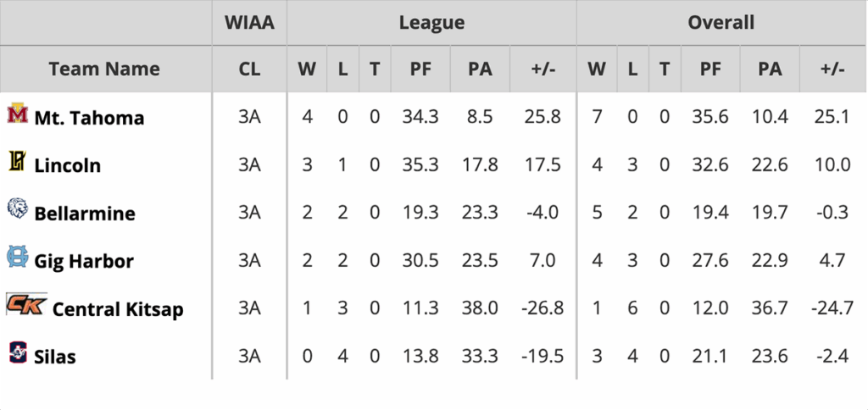
Task: Click the WIAA header cell
Action: pos(249,23)
